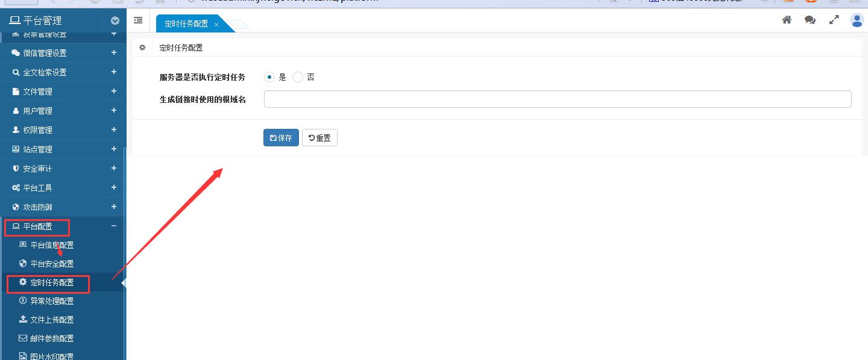Select the 是 radio button
Screen dimensions: 868x360
click(x=269, y=77)
